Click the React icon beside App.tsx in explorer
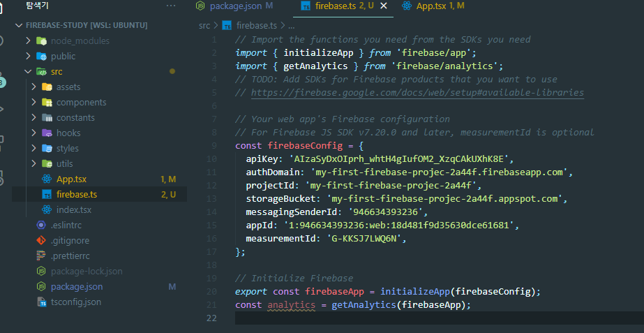The image size is (644, 333). click(47, 179)
